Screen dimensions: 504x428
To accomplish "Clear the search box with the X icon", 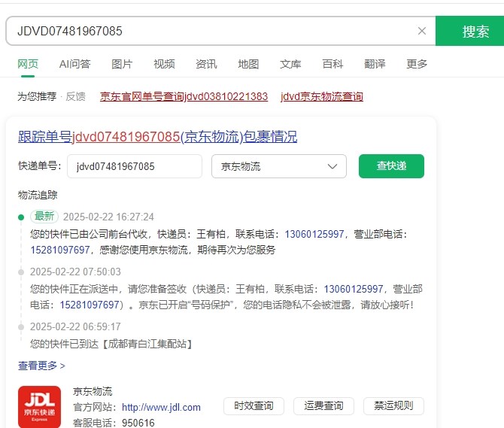I will pyautogui.click(x=422, y=31).
